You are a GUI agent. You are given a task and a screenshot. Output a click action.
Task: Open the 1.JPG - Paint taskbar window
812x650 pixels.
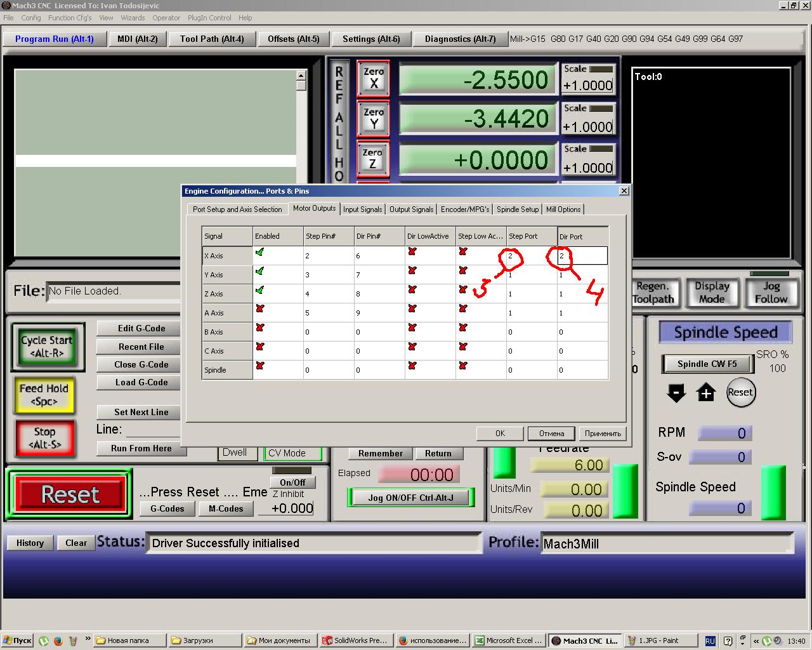(660, 640)
